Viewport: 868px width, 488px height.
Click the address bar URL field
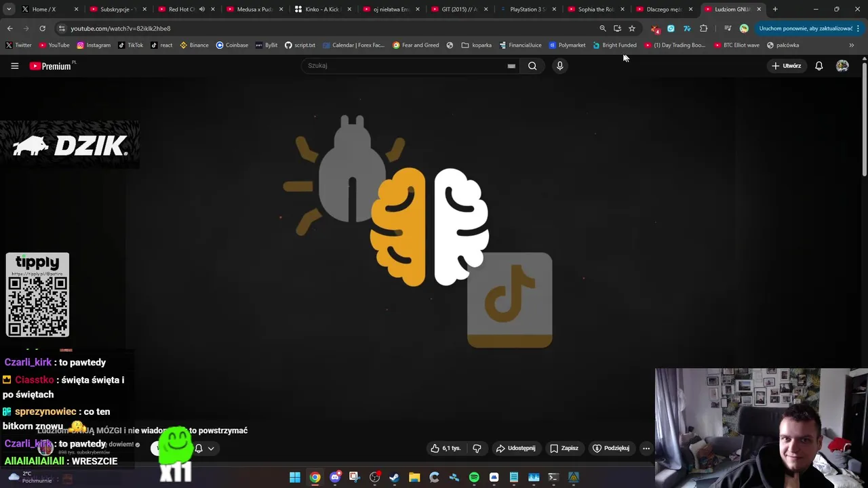point(325,28)
